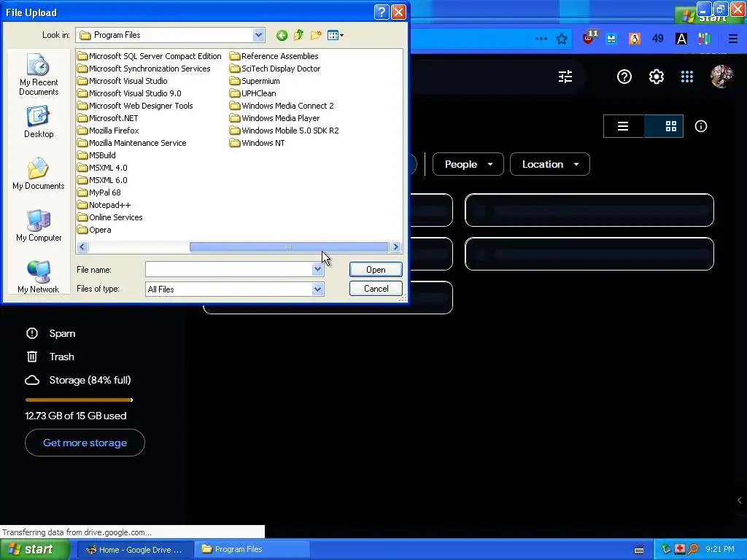
Task: Jump to Desktop in places bar
Action: [39, 122]
